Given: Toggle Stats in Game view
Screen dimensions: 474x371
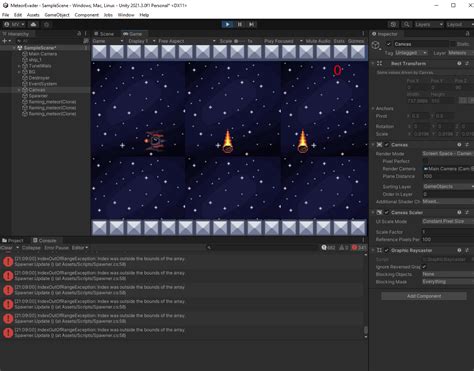Looking at the screenshot, I should tap(339, 41).
